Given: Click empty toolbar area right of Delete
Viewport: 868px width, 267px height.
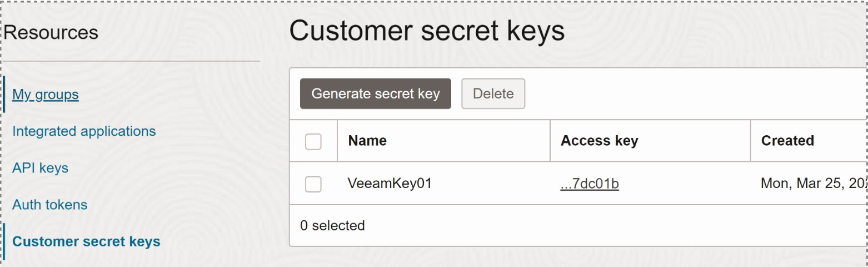Looking at the screenshot, I should tap(667, 93).
